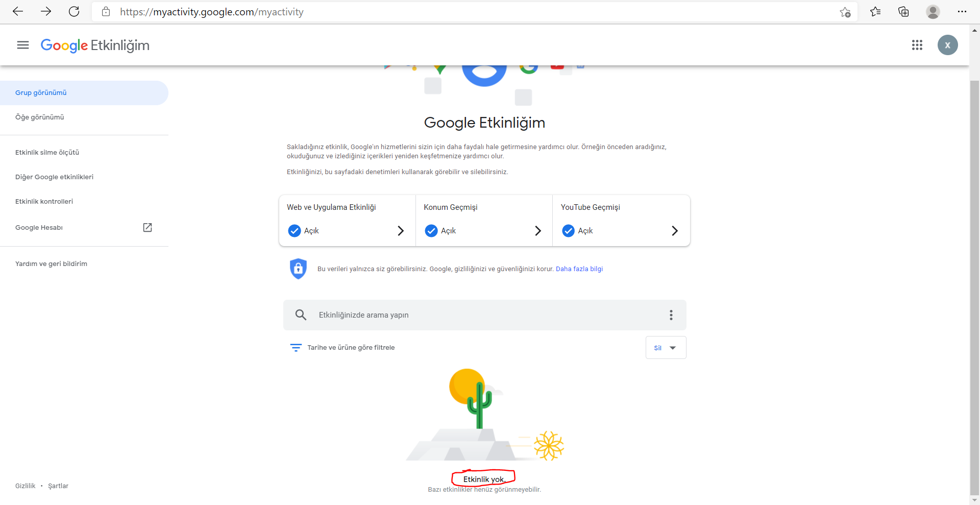The image size is (980, 505).
Task: Reload the page with the refresh icon
Action: (74, 12)
